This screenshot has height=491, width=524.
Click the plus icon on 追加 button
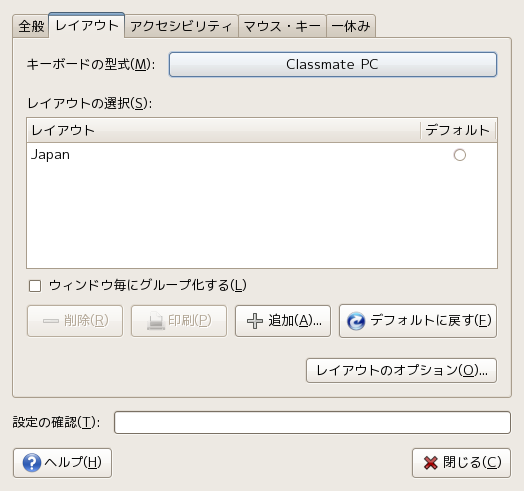click(255, 321)
